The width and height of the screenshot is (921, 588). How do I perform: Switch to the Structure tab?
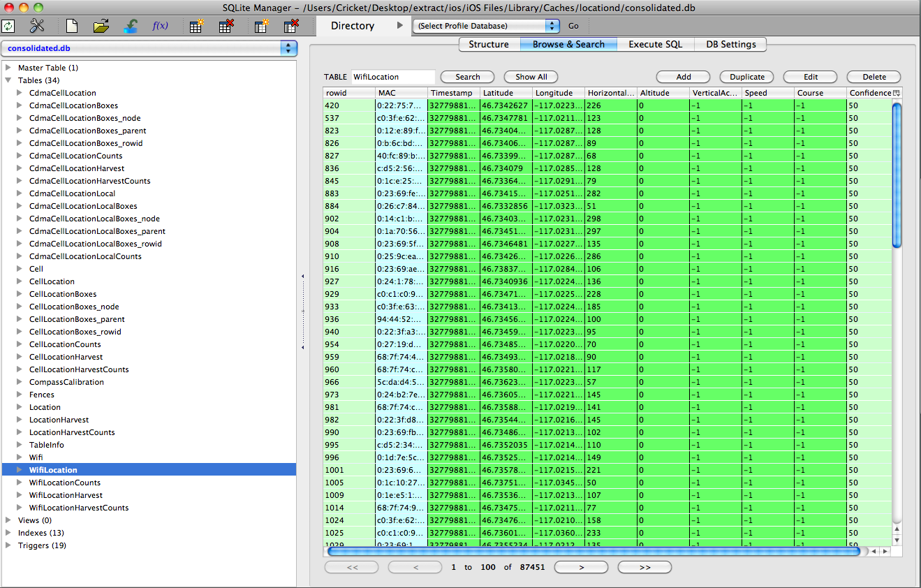(x=489, y=44)
